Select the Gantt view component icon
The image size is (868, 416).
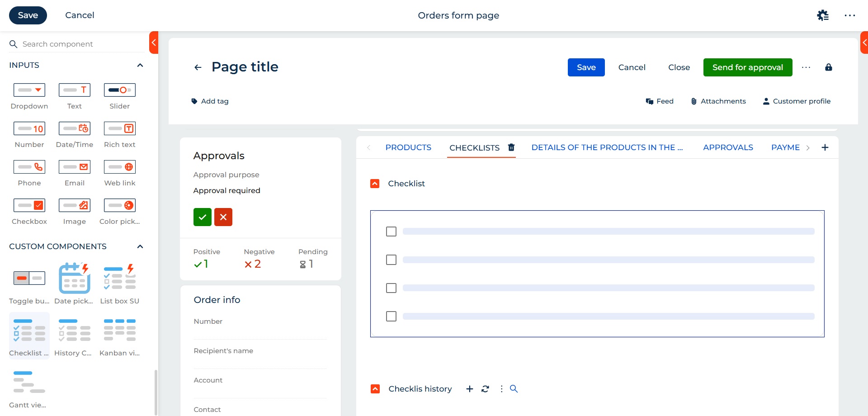click(x=29, y=382)
